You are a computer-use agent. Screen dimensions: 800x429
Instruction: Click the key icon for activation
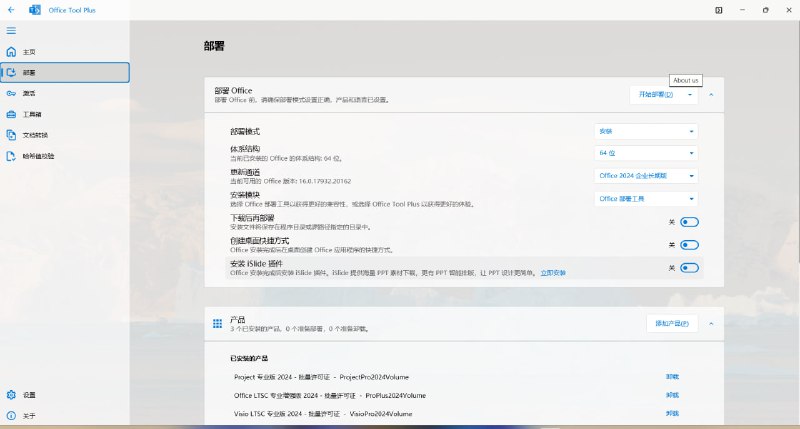point(11,93)
